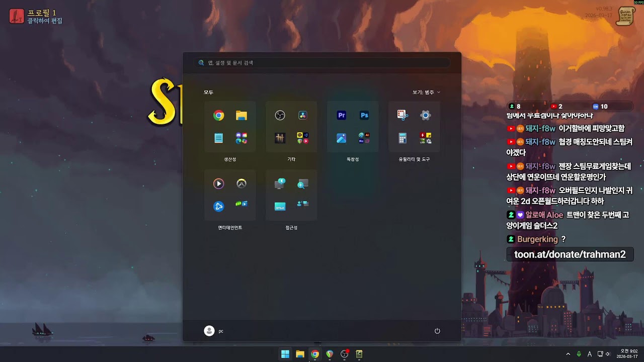Open the Photos app in 독창성
The width and height of the screenshot is (644, 362).
342,138
